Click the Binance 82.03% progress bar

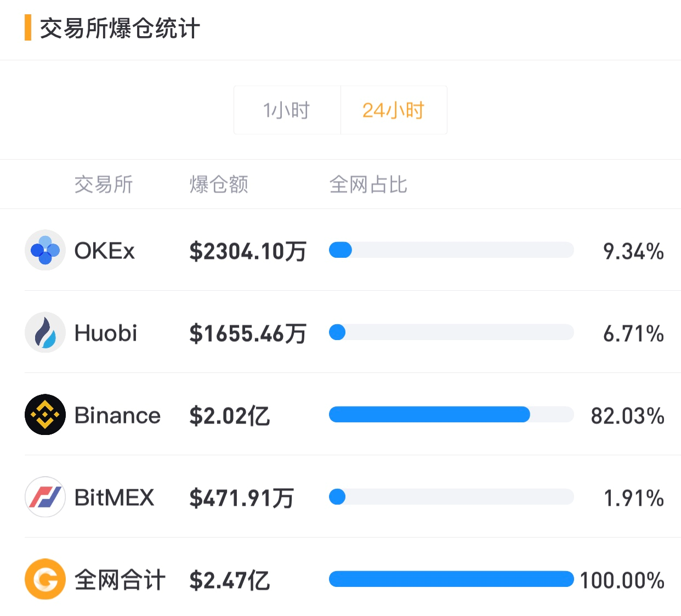[x=451, y=415]
